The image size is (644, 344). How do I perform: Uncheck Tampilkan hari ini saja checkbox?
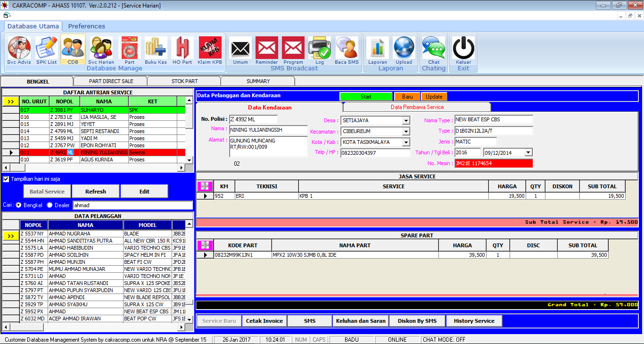6,179
